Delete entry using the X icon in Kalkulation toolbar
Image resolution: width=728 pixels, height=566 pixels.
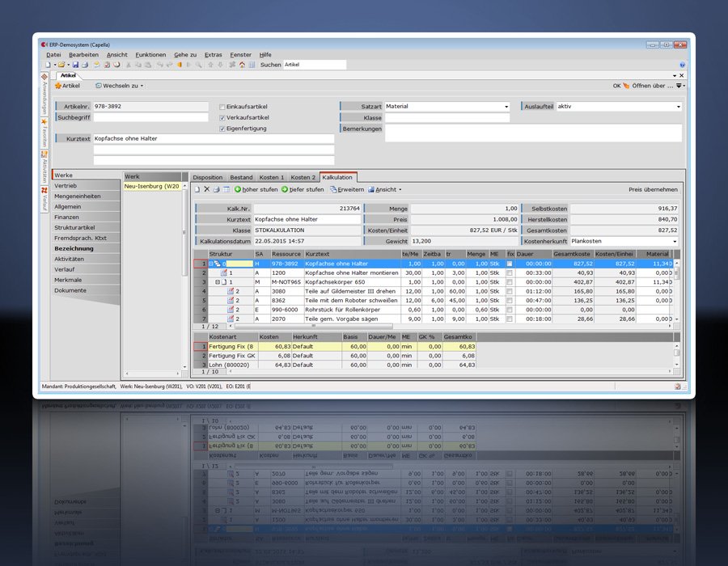pos(207,189)
